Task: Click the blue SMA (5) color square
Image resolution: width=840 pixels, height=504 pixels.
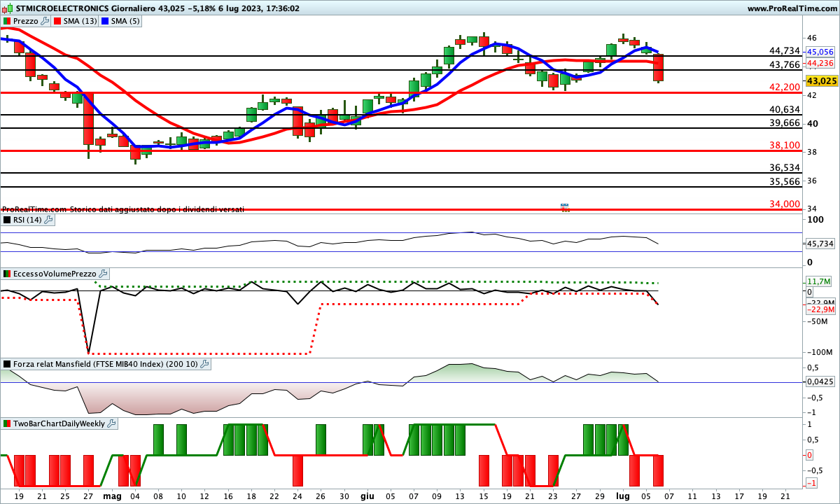Action: tap(104, 21)
